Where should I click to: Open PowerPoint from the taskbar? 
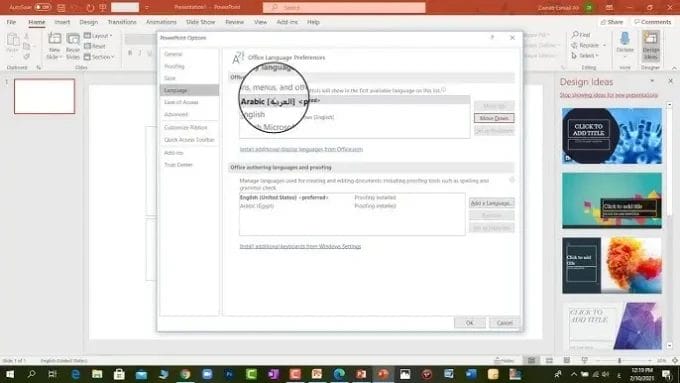tap(383, 373)
